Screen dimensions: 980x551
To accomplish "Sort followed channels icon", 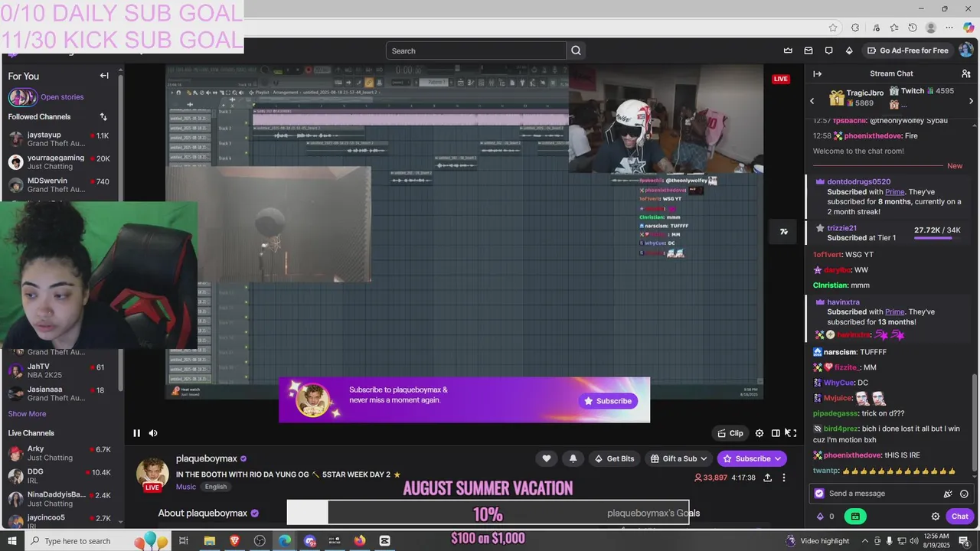I will coord(103,117).
